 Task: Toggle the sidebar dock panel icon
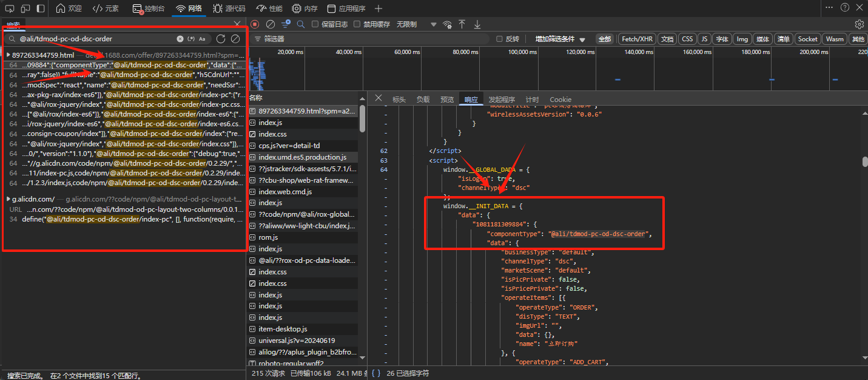[x=40, y=8]
